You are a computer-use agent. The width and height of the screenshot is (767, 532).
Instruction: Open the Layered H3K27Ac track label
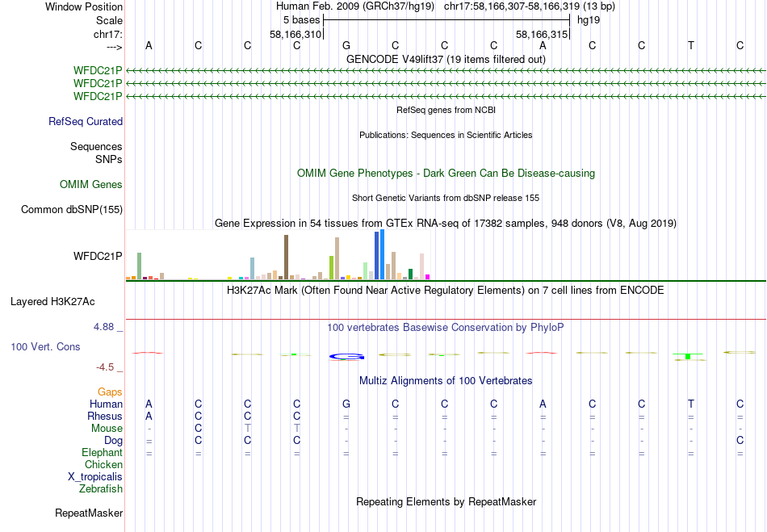click(x=52, y=302)
